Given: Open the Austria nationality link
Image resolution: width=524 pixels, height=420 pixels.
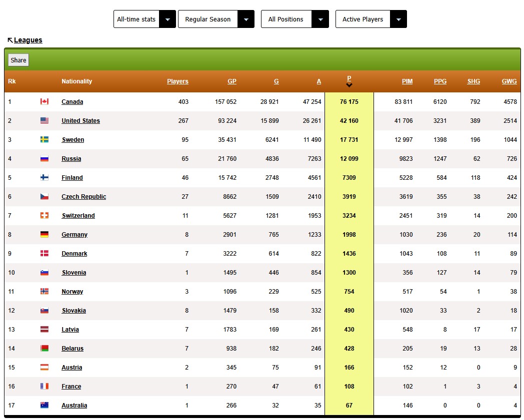Looking at the screenshot, I should pos(71,367).
